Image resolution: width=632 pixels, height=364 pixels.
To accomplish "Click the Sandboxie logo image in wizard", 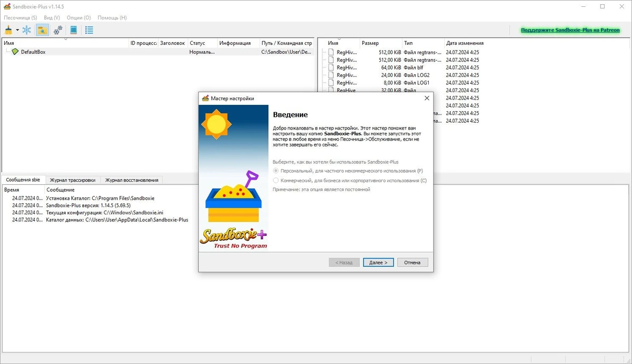I will click(233, 178).
